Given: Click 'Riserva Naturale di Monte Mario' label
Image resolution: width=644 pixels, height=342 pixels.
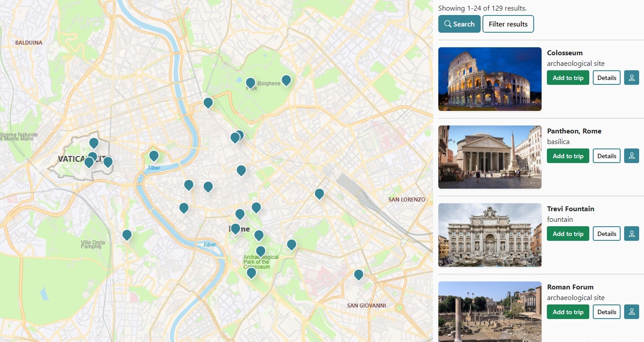Looking at the screenshot, I should [19, 137].
